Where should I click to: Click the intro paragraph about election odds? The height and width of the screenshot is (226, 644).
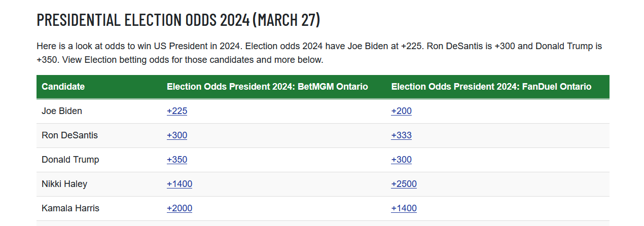tap(319, 53)
